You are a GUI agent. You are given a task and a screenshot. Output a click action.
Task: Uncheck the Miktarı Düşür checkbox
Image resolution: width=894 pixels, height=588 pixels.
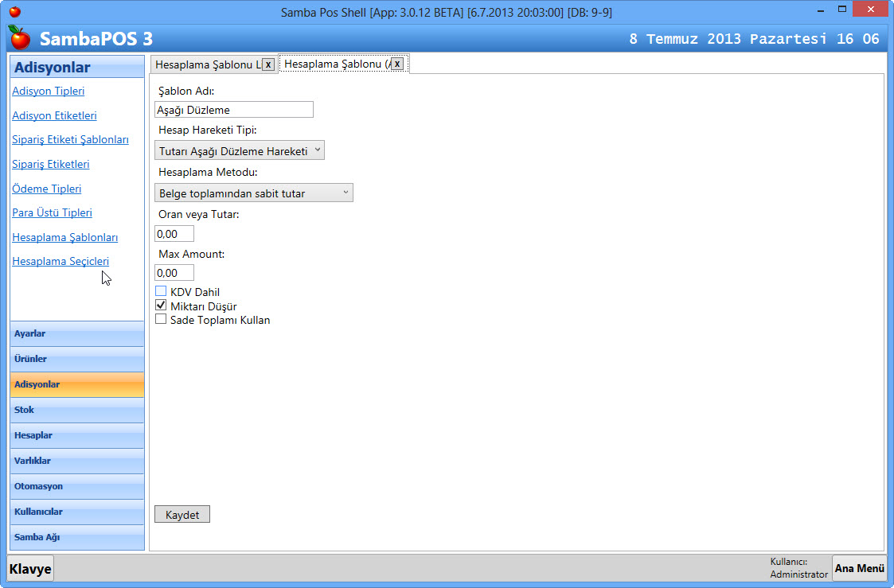(x=161, y=306)
